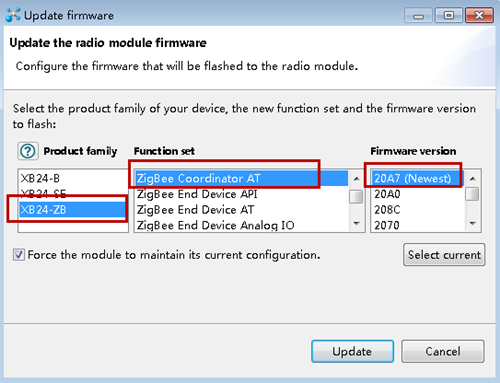Click down arrow of Firmware version list
This screenshot has width=500, height=383.
(x=472, y=223)
